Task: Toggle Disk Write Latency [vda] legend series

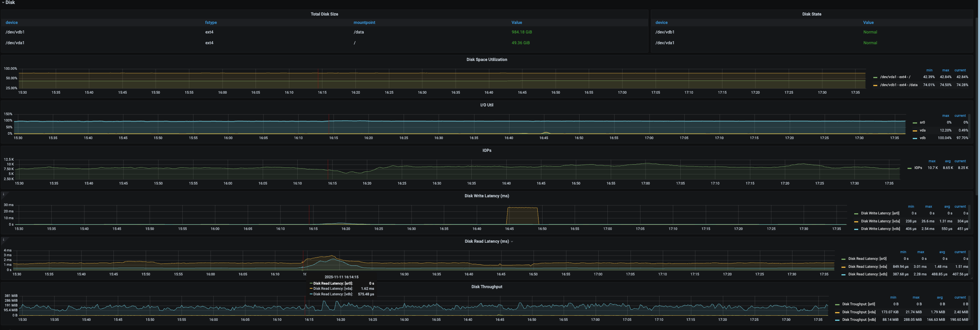Action: point(880,221)
